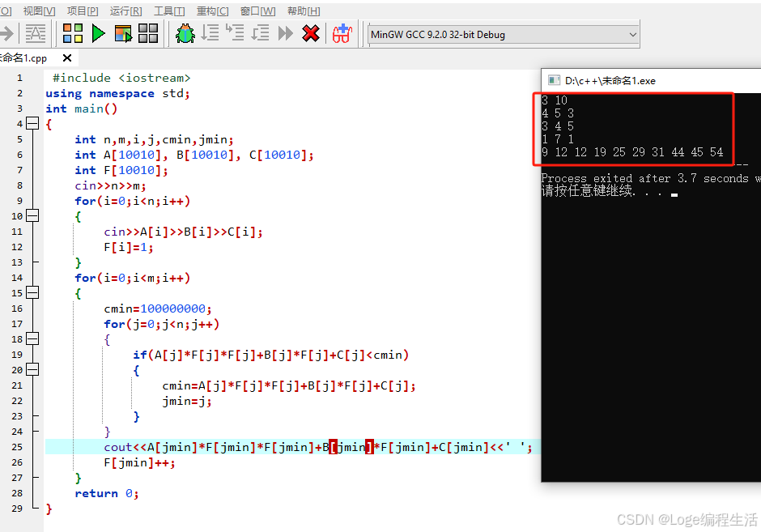Image resolution: width=761 pixels, height=532 pixels.
Task: Open the 重构[C] menu
Action: (x=213, y=11)
